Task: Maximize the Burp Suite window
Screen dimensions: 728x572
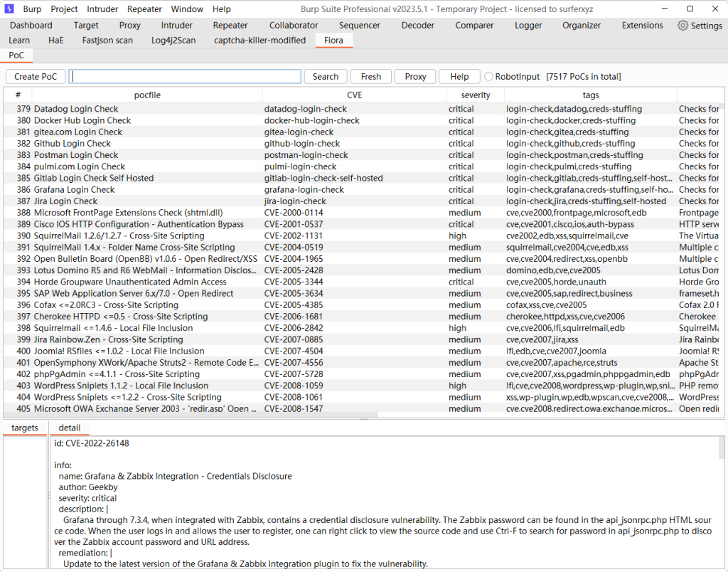Action: tap(690, 9)
